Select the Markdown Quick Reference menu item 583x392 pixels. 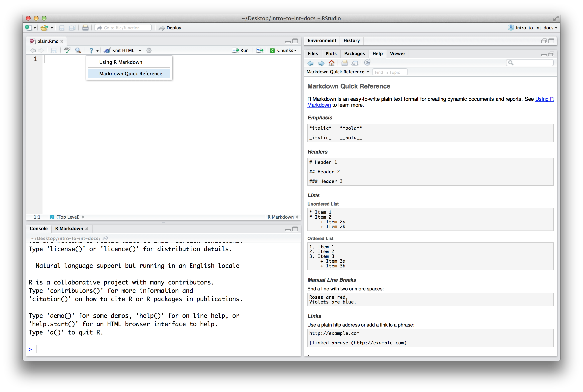click(130, 73)
